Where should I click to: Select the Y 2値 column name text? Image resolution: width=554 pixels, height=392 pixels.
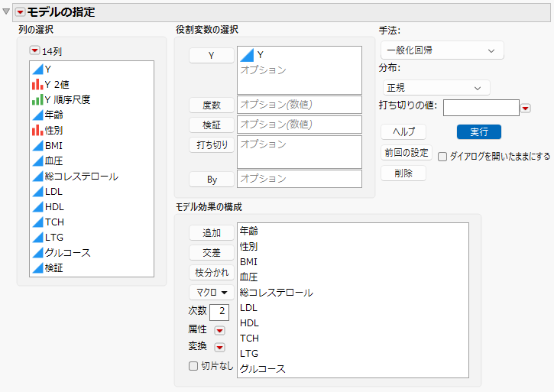(x=57, y=85)
